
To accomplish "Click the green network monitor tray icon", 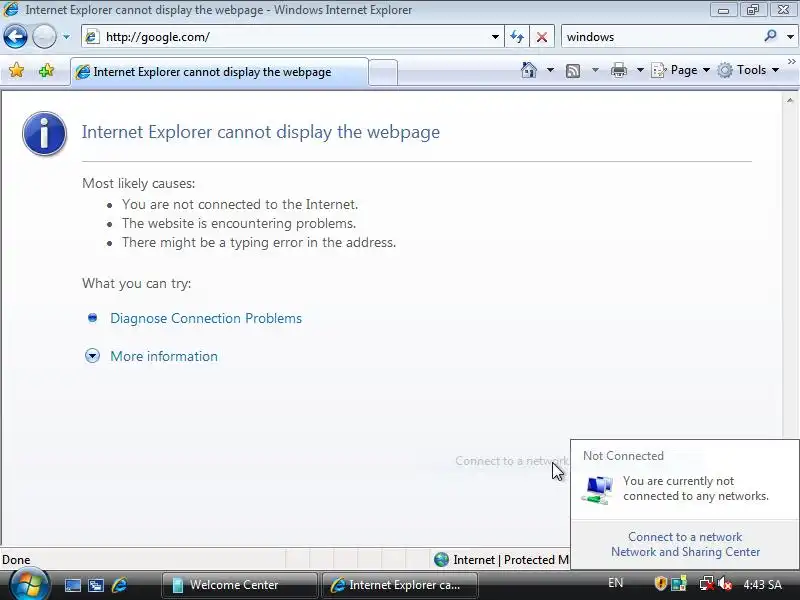I will tap(679, 583).
